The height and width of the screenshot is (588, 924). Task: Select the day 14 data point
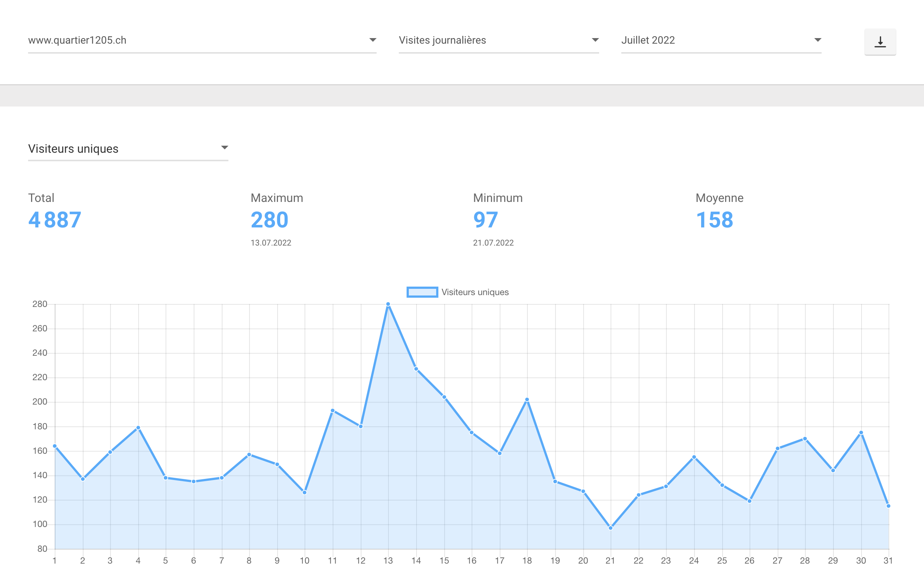(x=416, y=369)
